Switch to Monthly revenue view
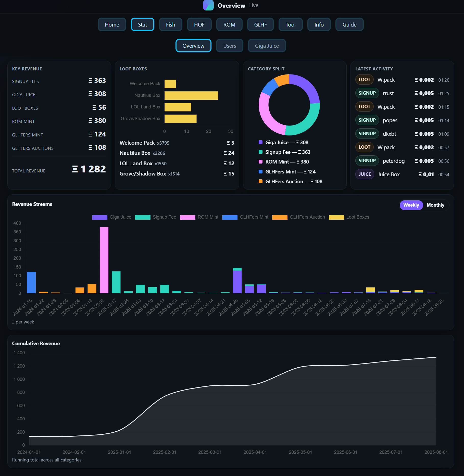Image resolution: width=464 pixels, height=476 pixels. 435,205
